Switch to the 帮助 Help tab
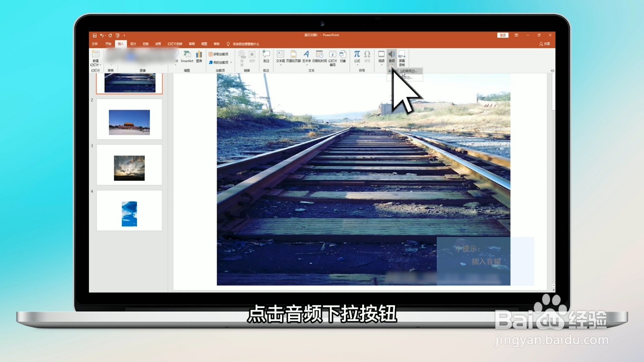644x362 pixels. point(217,44)
